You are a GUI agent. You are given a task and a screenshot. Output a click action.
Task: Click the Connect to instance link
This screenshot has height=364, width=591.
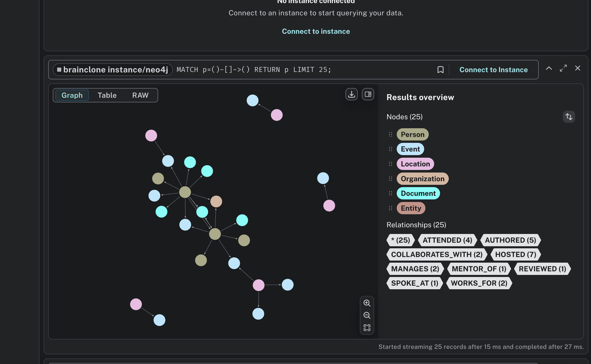316,31
